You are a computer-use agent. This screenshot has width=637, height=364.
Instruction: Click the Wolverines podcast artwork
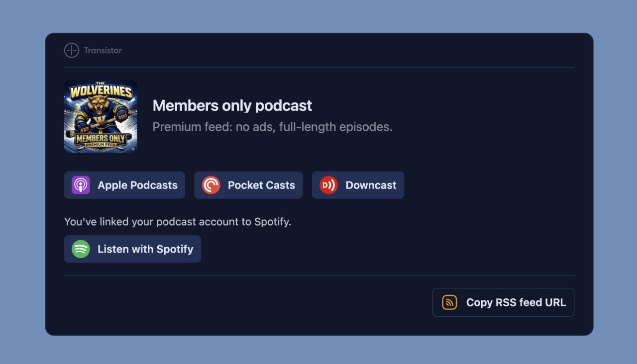101,116
